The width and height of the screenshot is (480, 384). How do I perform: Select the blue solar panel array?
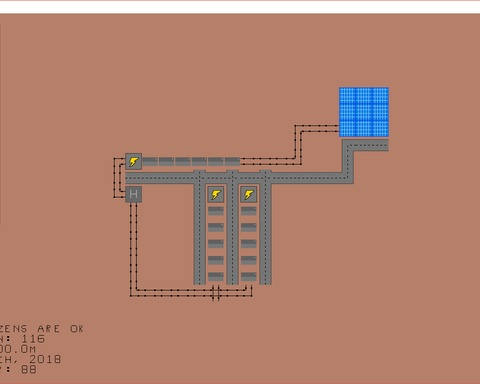pos(364,112)
